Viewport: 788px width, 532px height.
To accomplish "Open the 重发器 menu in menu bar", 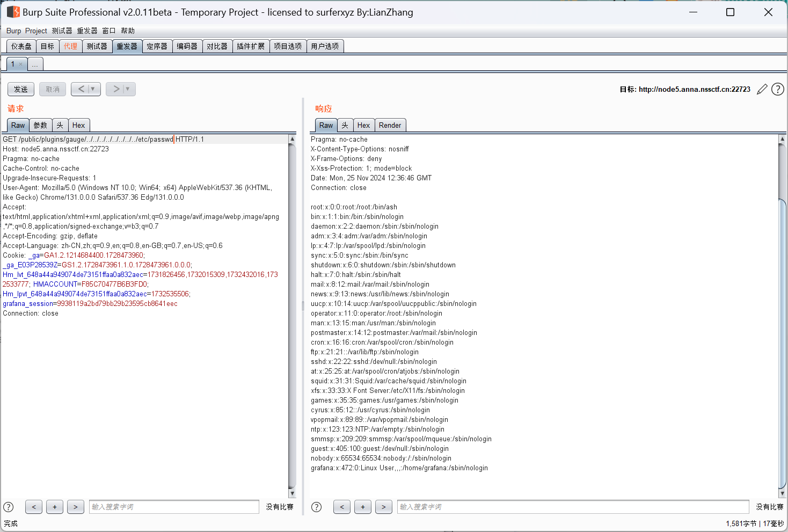I will (x=87, y=31).
